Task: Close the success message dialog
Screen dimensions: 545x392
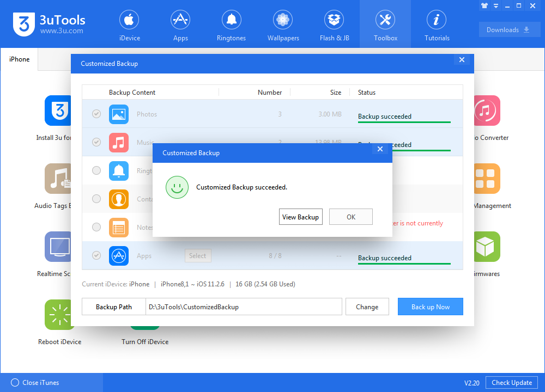Action: click(x=380, y=149)
